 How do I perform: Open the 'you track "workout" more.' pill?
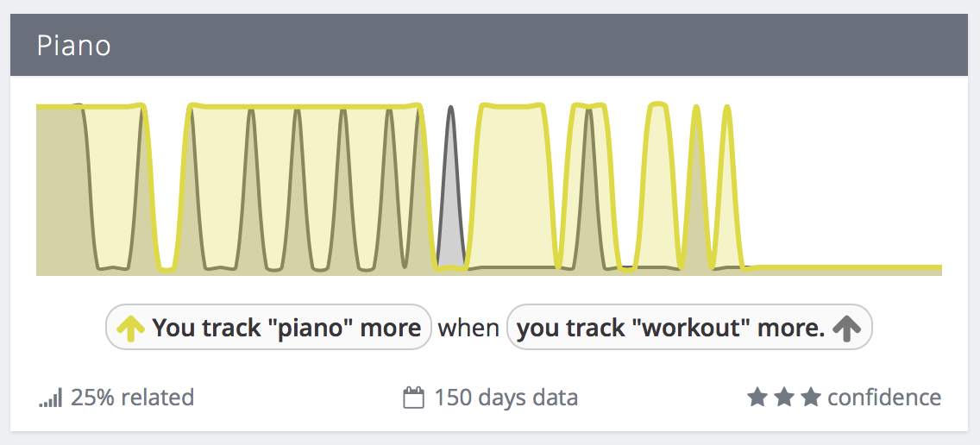[689, 327]
